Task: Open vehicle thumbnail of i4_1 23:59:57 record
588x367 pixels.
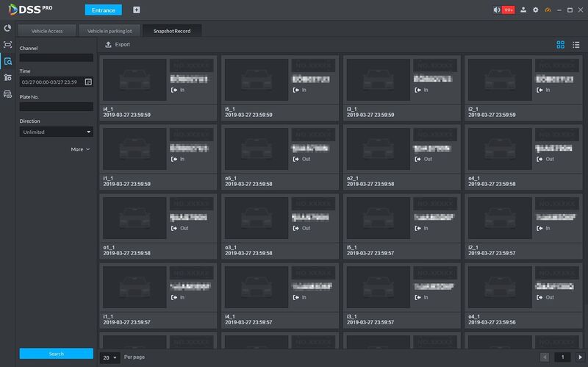Action: (257, 287)
